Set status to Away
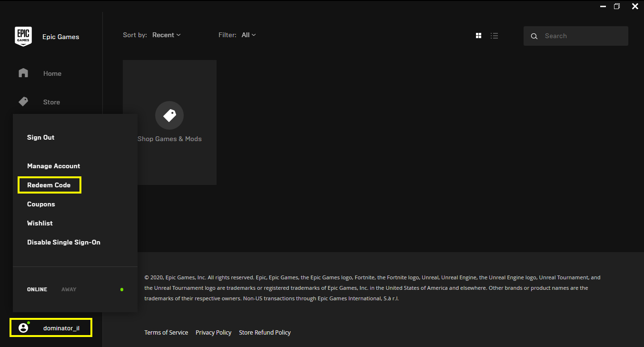 point(69,289)
